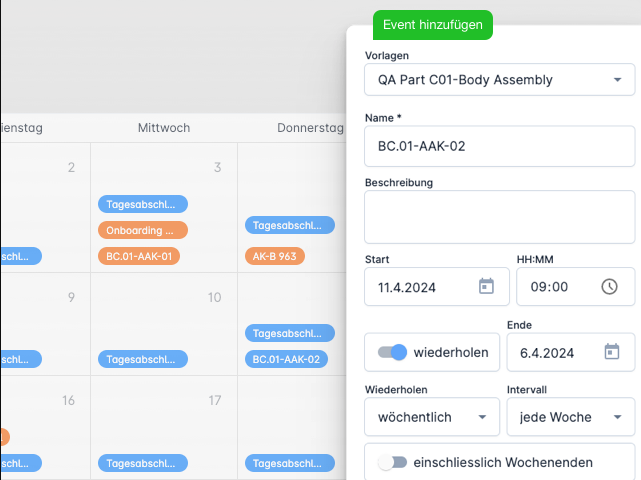Enable einschliesslich Wochenenden toggle
The image size is (641, 480).
coord(393,462)
